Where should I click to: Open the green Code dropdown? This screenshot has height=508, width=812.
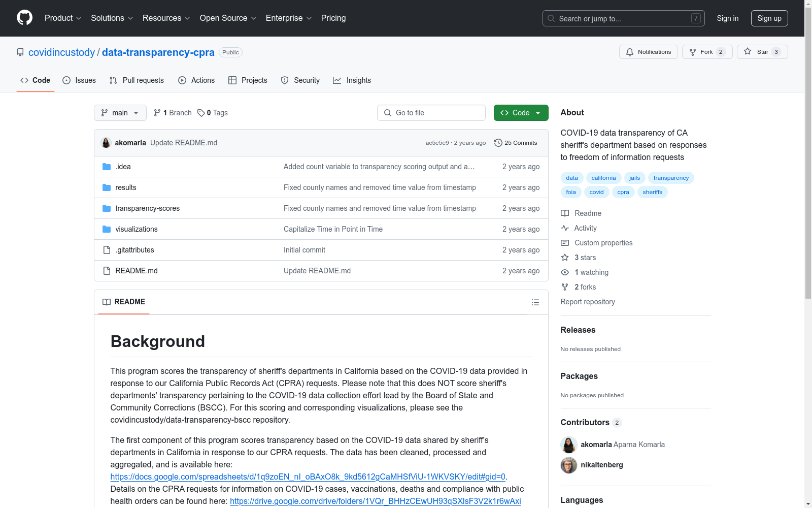pos(521,113)
